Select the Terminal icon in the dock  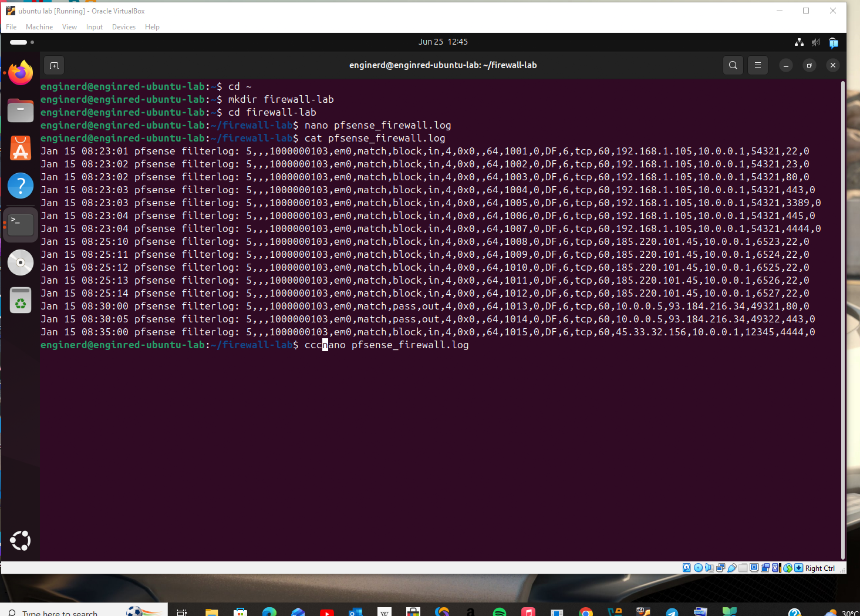[x=21, y=224]
